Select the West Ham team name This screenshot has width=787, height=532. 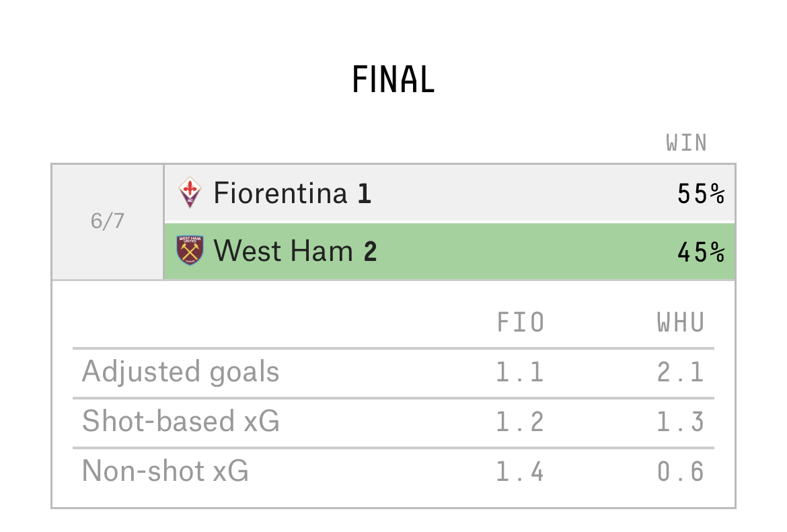284,250
